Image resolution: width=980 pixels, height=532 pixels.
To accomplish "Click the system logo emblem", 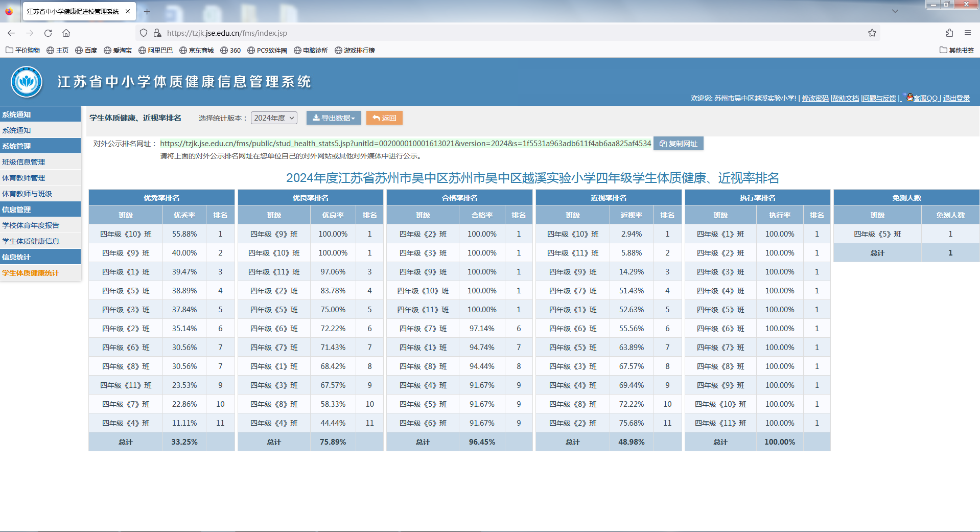I will coord(27,82).
